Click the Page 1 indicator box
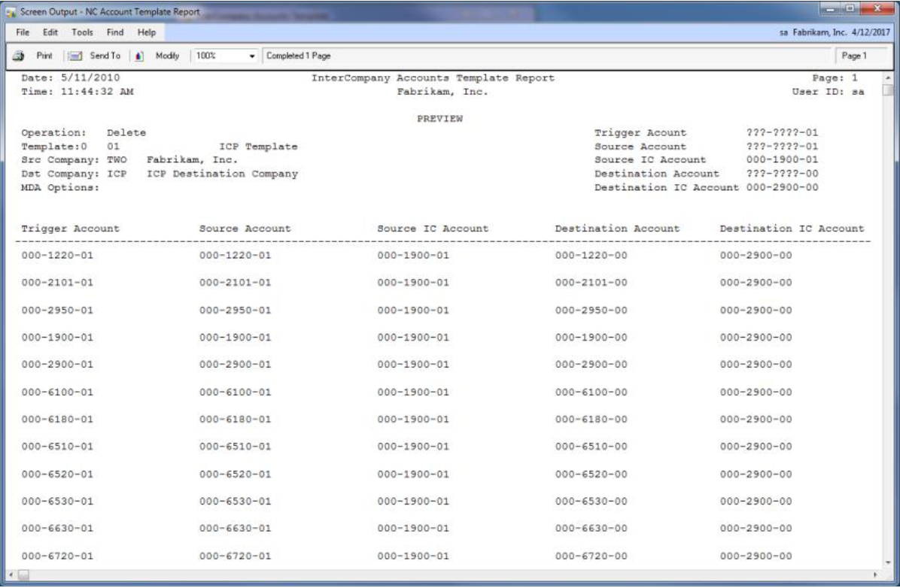This screenshot has height=588, width=900. 854,56
